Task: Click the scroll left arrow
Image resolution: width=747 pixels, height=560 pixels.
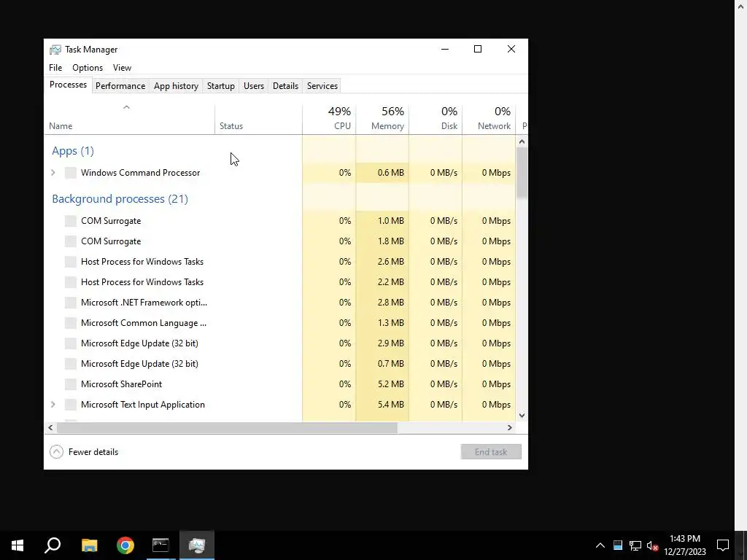Action: tap(50, 427)
